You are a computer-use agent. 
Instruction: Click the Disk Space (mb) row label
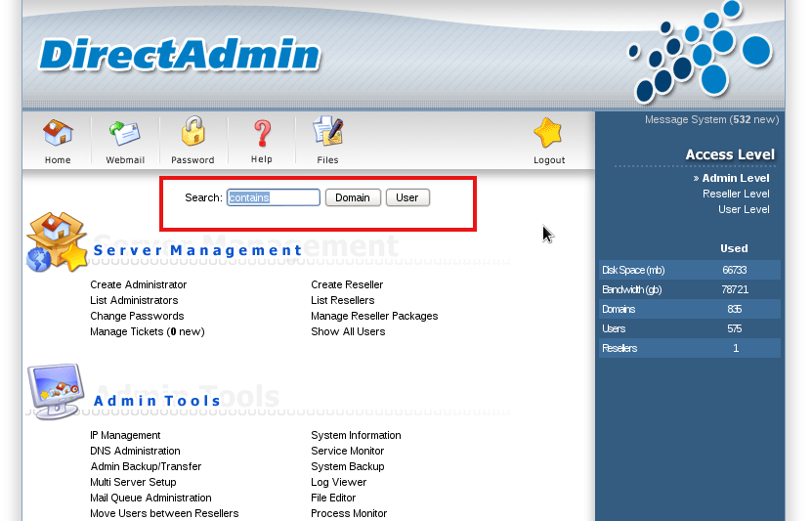633,271
